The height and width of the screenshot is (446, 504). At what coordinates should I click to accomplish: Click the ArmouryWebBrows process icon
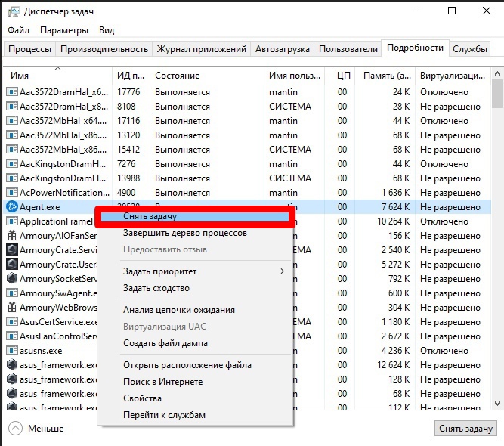(12, 308)
